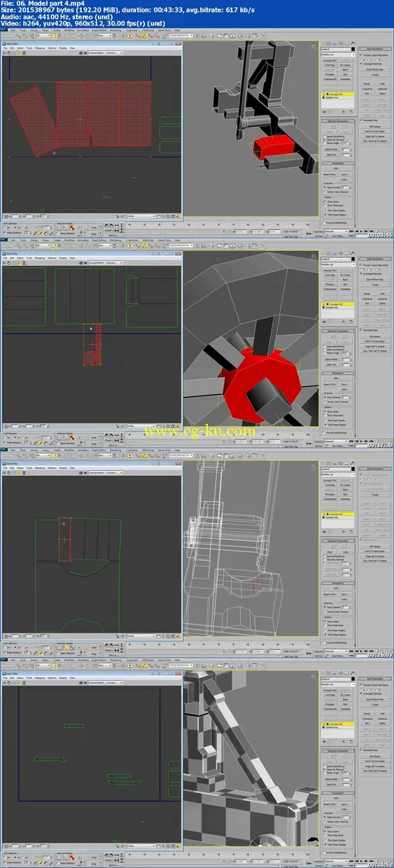Toggle Select By Element checkbox, 00:19:30 frame
Viewport: 394px width, 868px height.
pyautogui.click(x=324, y=350)
